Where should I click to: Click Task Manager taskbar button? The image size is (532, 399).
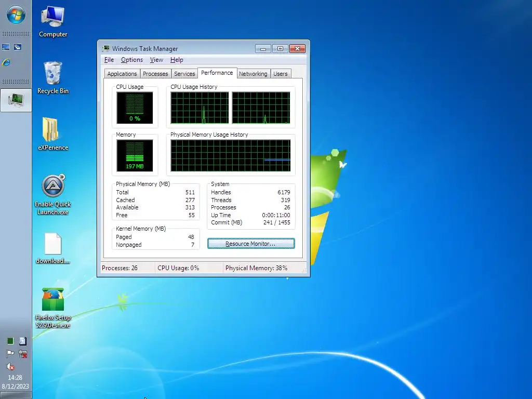click(x=16, y=100)
